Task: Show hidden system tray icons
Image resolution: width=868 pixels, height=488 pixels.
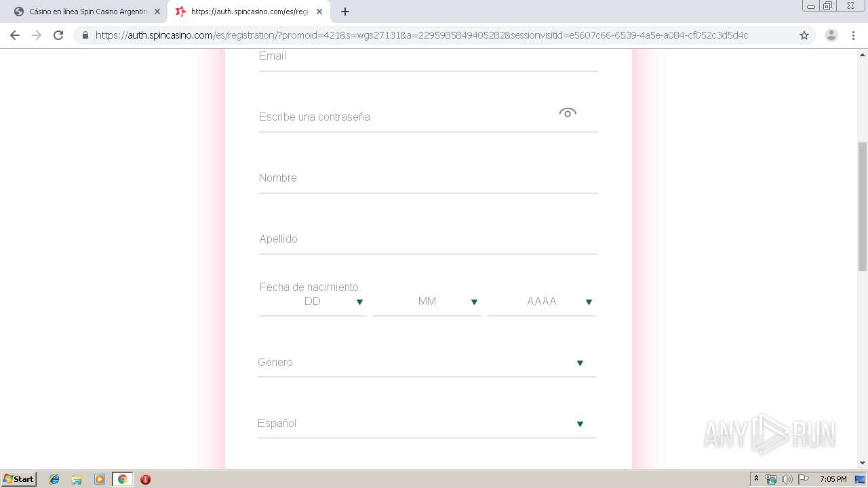Action: [x=756, y=479]
